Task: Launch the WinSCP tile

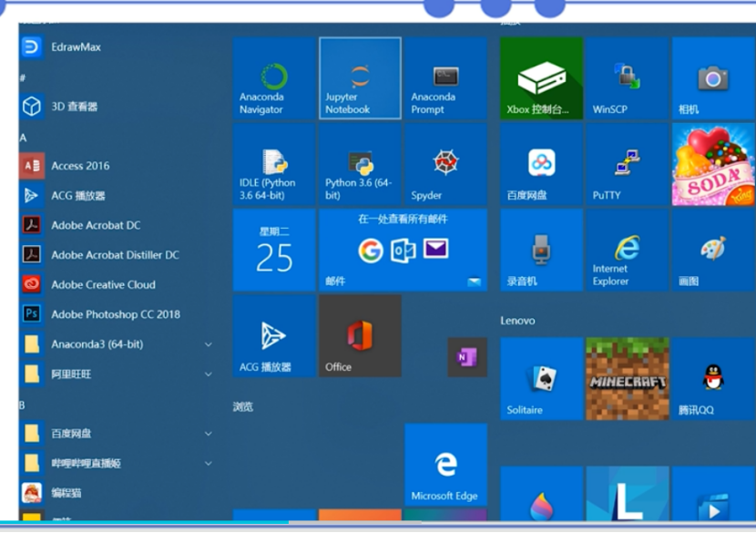Action: [628, 78]
